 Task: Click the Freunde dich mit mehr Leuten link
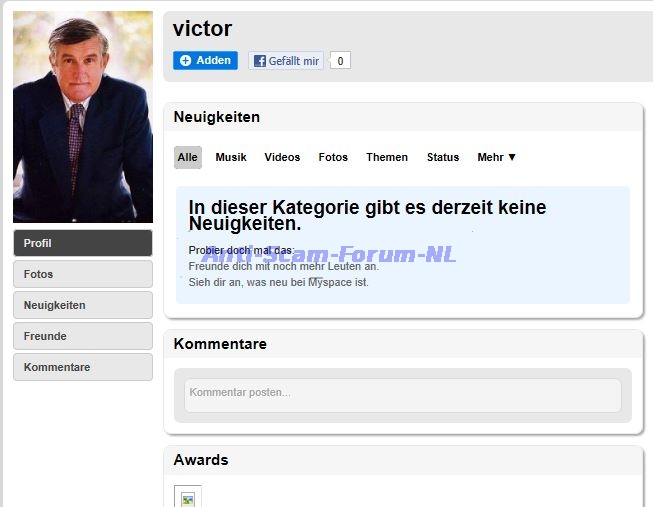click(x=283, y=267)
